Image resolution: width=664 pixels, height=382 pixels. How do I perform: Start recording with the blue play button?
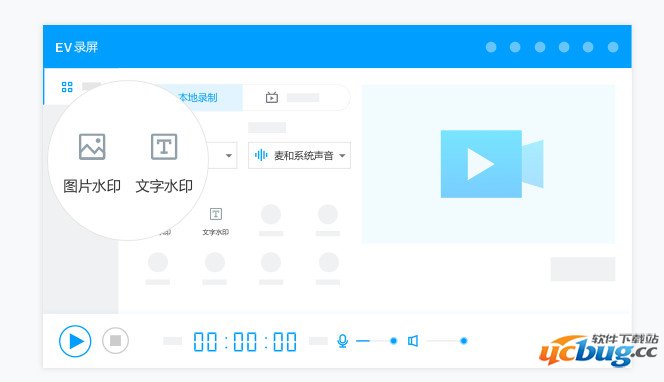tap(75, 341)
